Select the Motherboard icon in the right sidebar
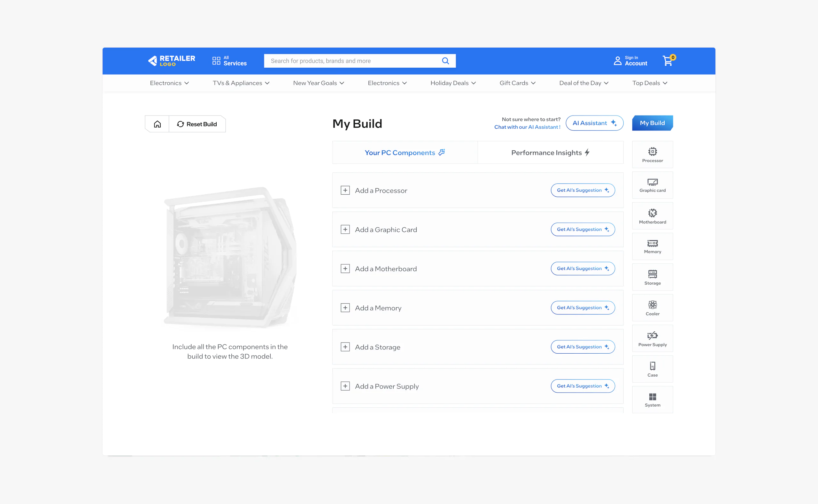 tap(652, 216)
